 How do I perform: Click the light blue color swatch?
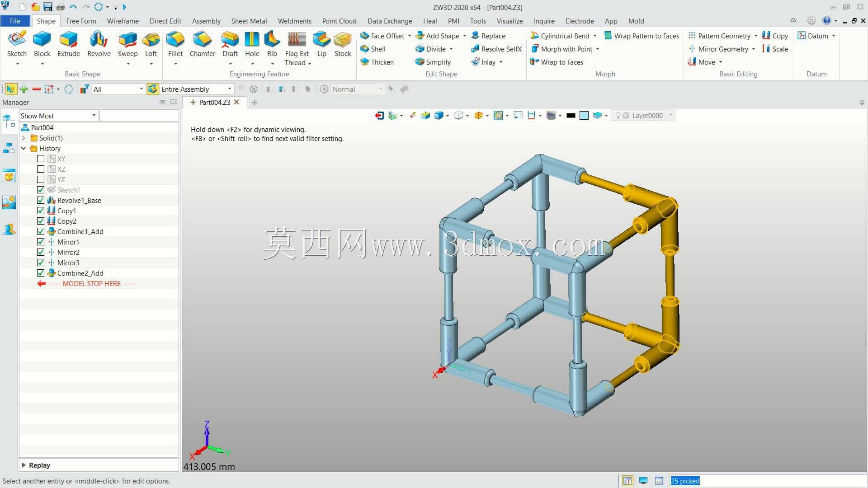[584, 115]
